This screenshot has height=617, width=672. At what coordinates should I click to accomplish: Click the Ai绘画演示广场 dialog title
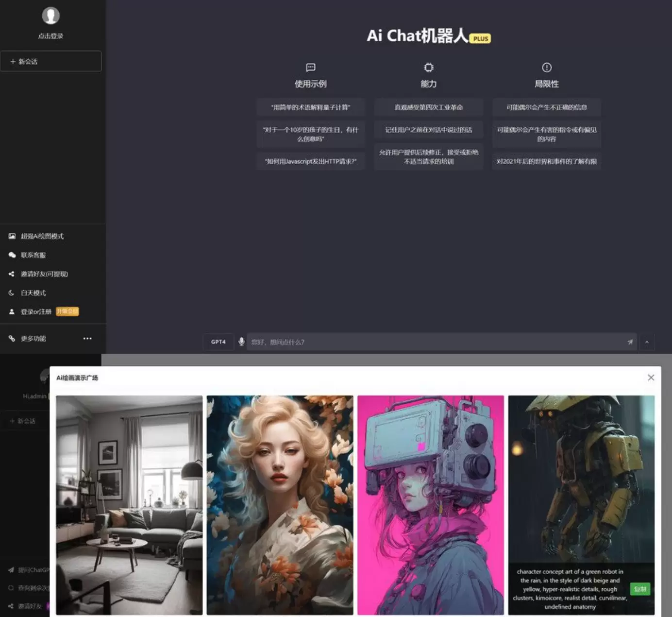click(77, 377)
